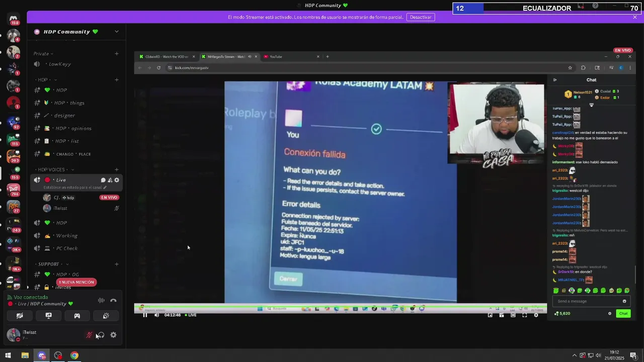Screen dimensions: 644x362
Task: Dismiss the Streamer mode banner with X
Action: [635, 17]
